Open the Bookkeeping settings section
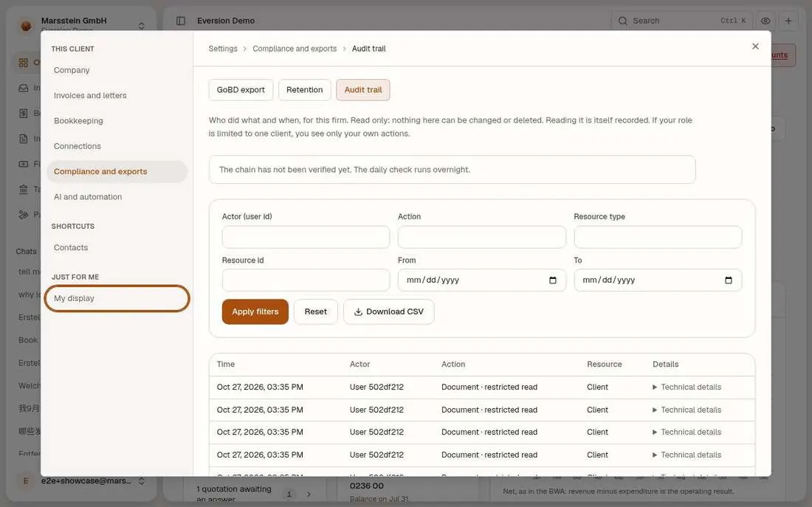Viewport: 812px width, 507px height. tap(117, 121)
